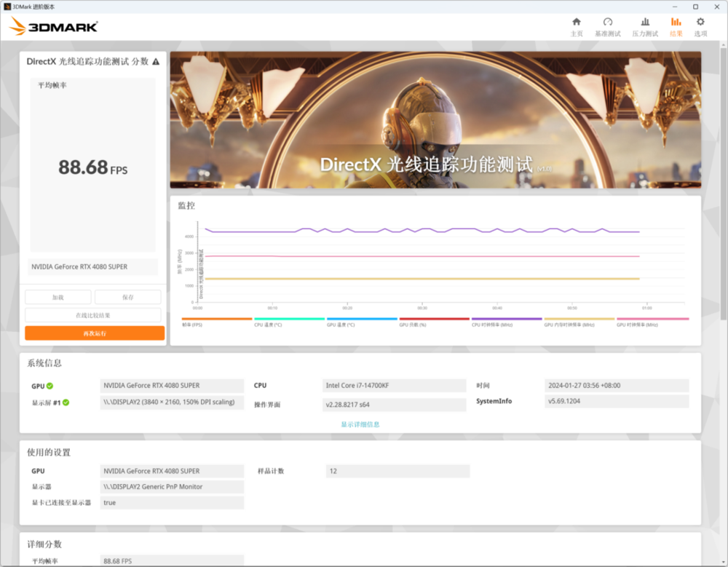
Task: Toggle the purple CPU 时钟频率 (MHz) legend
Action: [x=507, y=319]
